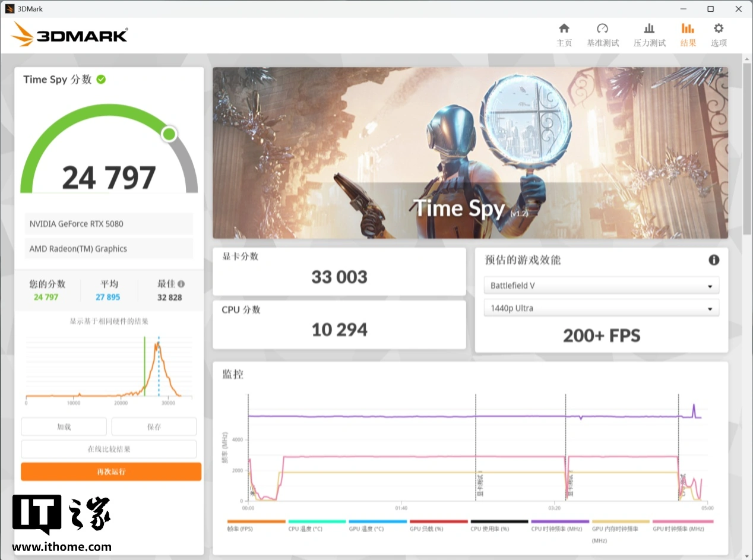Click info icon in 预估的游戏效能 panel

pyautogui.click(x=714, y=260)
